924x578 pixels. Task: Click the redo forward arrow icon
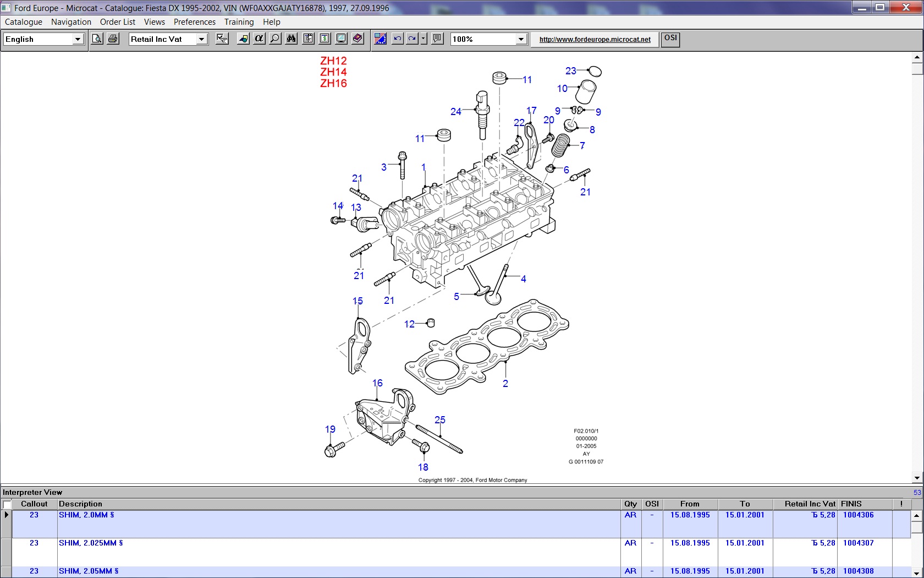412,39
